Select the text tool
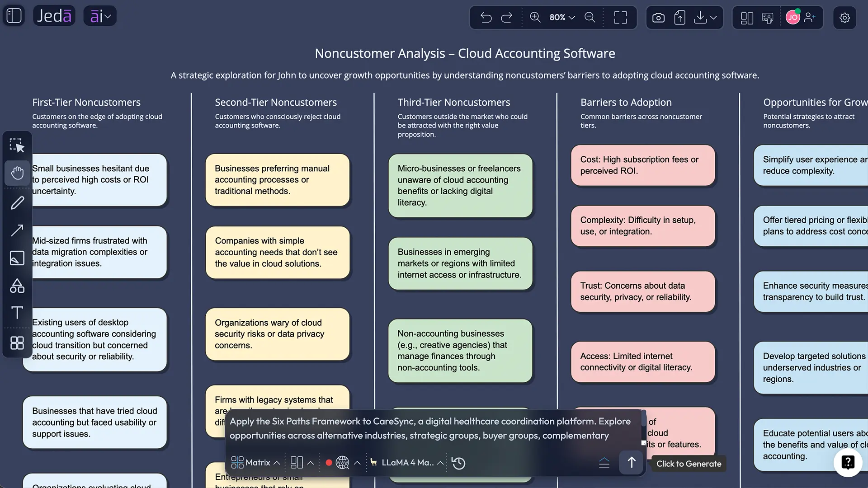This screenshot has width=868, height=488. pos(17,313)
